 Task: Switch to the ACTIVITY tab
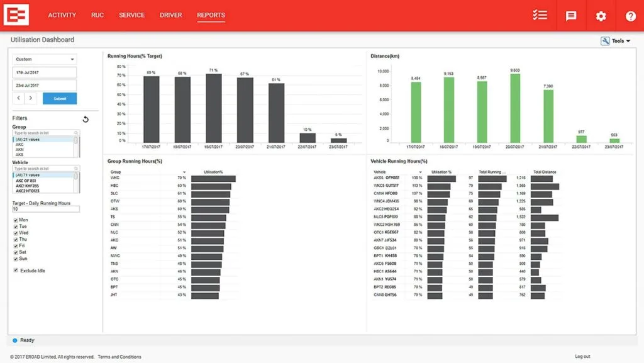62,15
